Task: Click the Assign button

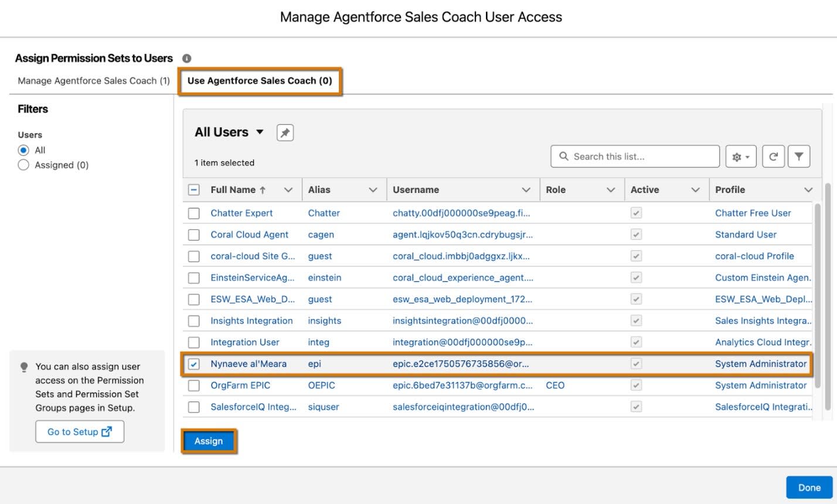Action: (x=209, y=441)
